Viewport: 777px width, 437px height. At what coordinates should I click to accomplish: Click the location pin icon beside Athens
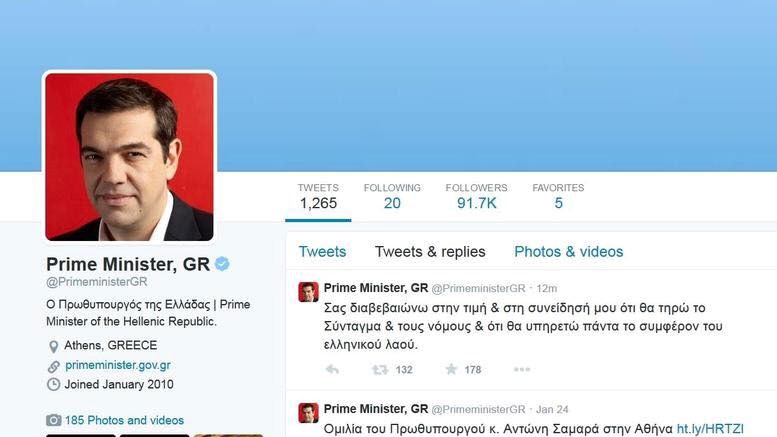pos(54,346)
